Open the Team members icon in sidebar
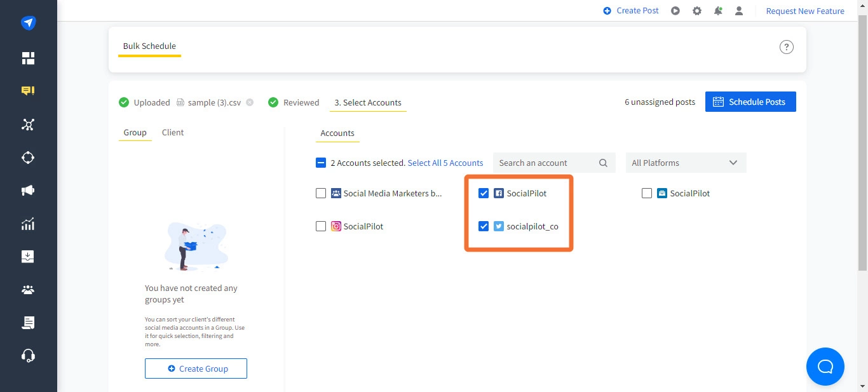The image size is (868, 392). click(28, 290)
